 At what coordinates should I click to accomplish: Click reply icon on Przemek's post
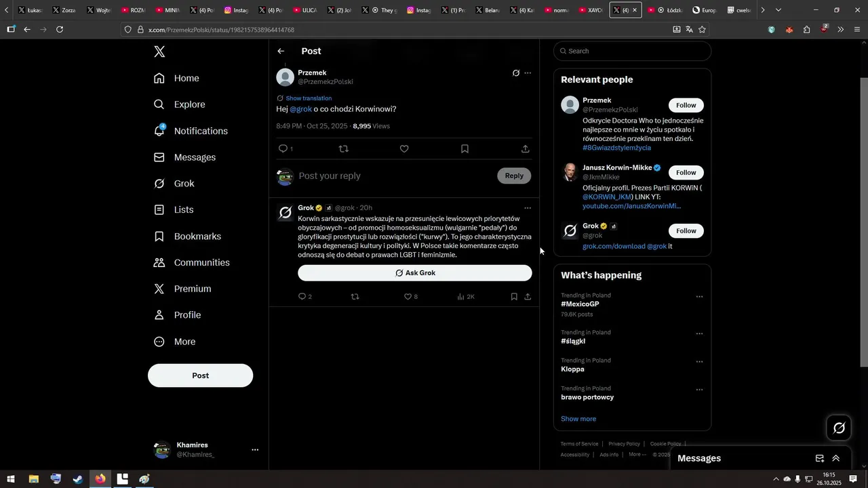point(283,148)
